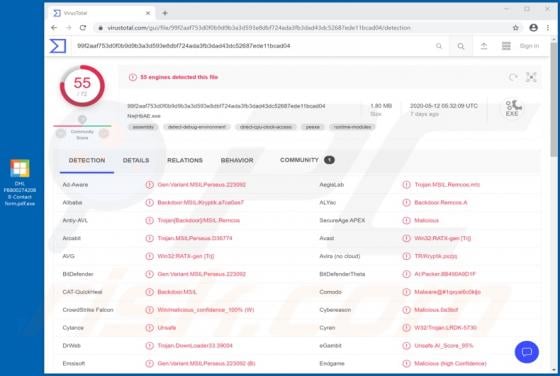Open DHL pdf.exe desktop icon
560x376 pixels.
point(20,182)
